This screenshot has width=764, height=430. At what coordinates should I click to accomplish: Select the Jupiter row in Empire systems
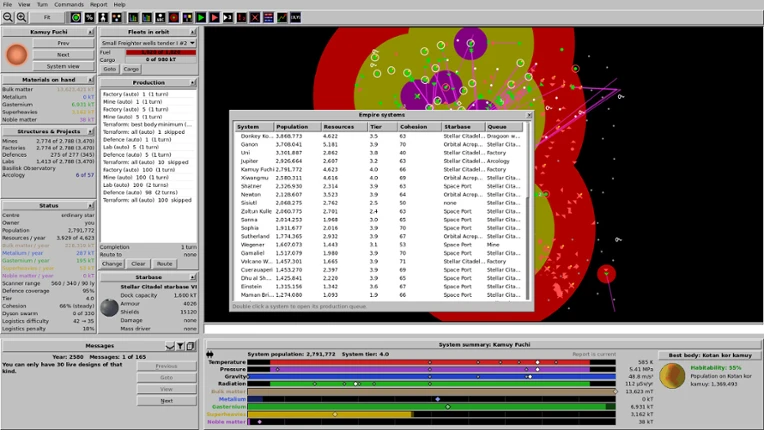pos(380,161)
